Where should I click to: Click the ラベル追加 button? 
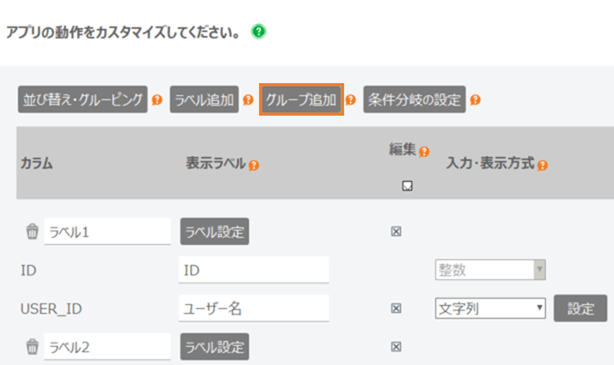click(x=204, y=99)
